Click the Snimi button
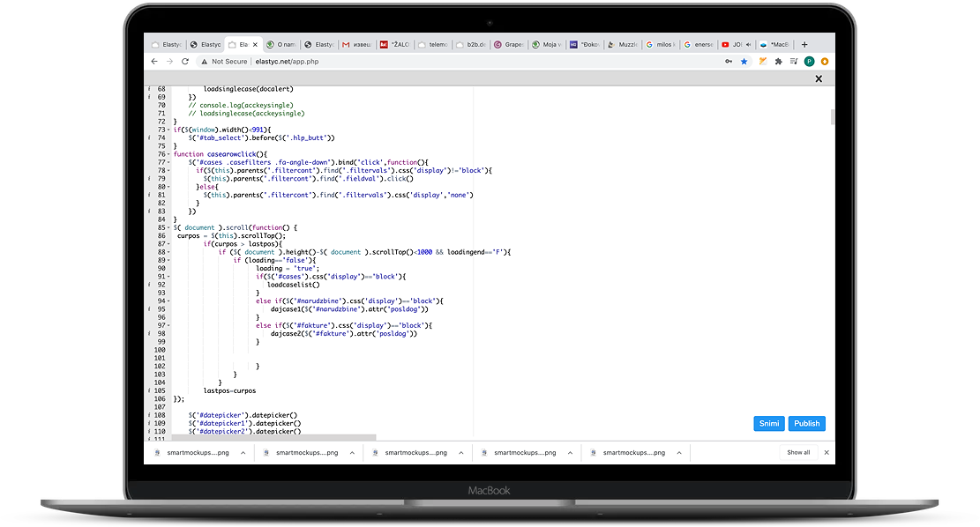The width and height of the screenshot is (980, 527). pyautogui.click(x=769, y=423)
